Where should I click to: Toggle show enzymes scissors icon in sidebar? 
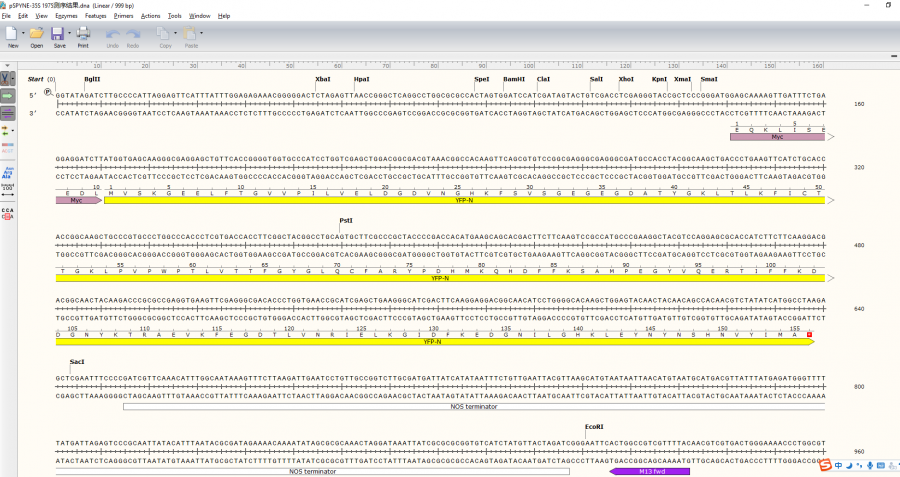pyautogui.click(x=5, y=78)
